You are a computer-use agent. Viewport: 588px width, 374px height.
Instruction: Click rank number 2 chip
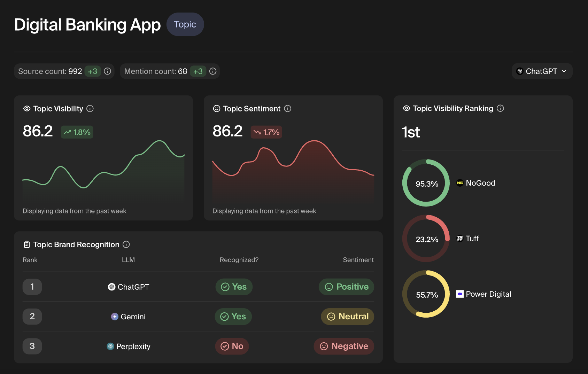(32, 317)
